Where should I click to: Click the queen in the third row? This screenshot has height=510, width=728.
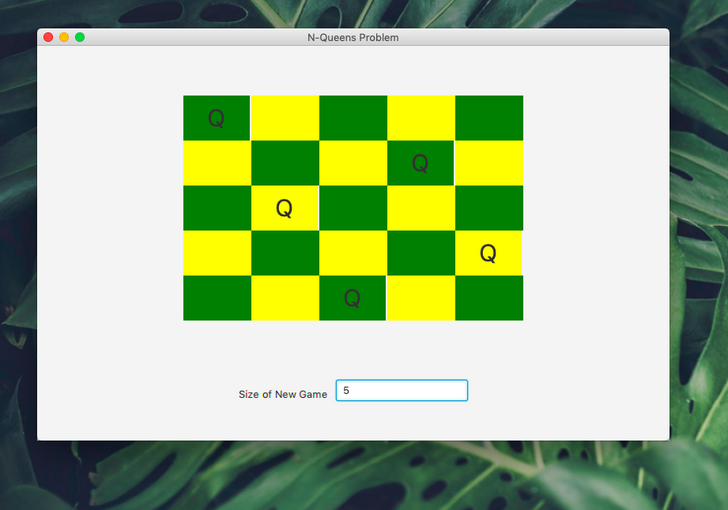point(285,208)
